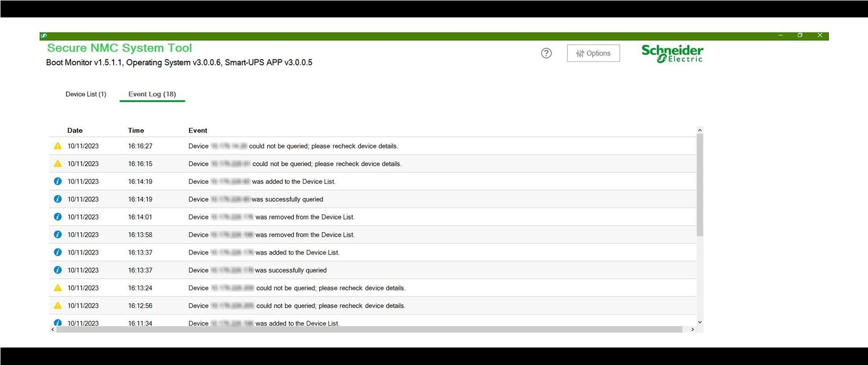
Task: Select the info icon at 16:14:01
Action: pos(58,217)
